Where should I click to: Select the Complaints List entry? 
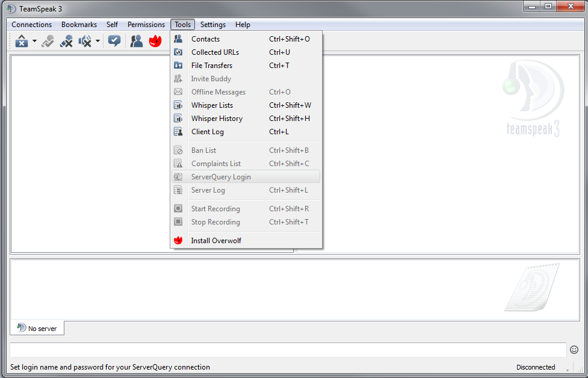(x=246, y=164)
